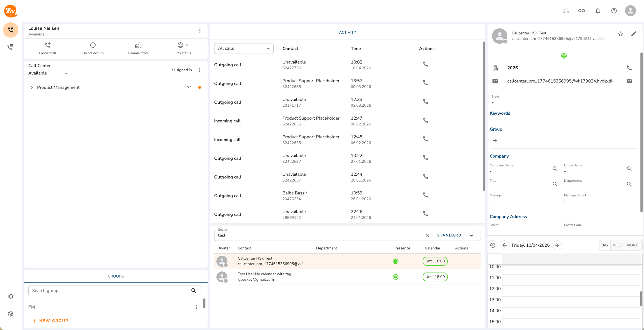Send email via envelope icon on right
This screenshot has height=330, width=644.
point(629,81)
